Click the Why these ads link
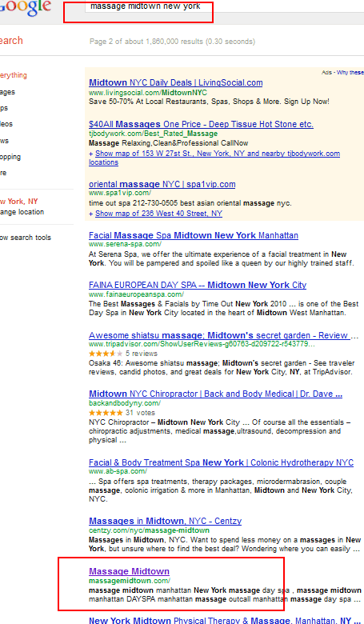 point(350,73)
